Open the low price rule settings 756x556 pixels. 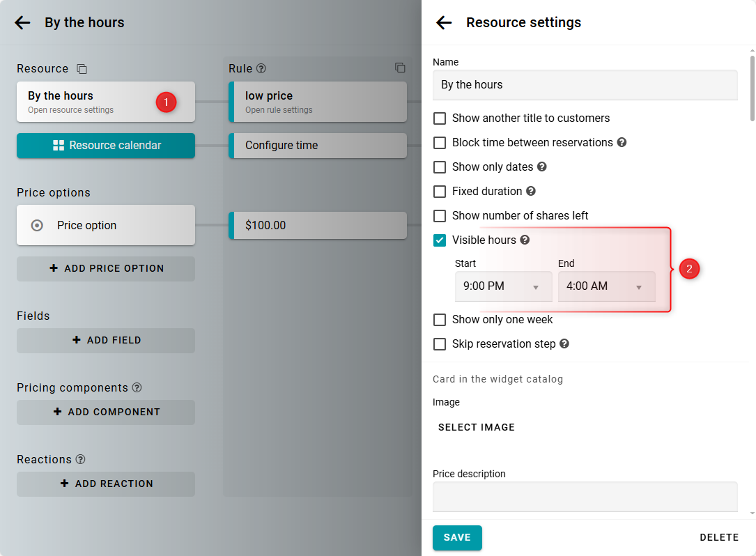pyautogui.click(x=318, y=102)
